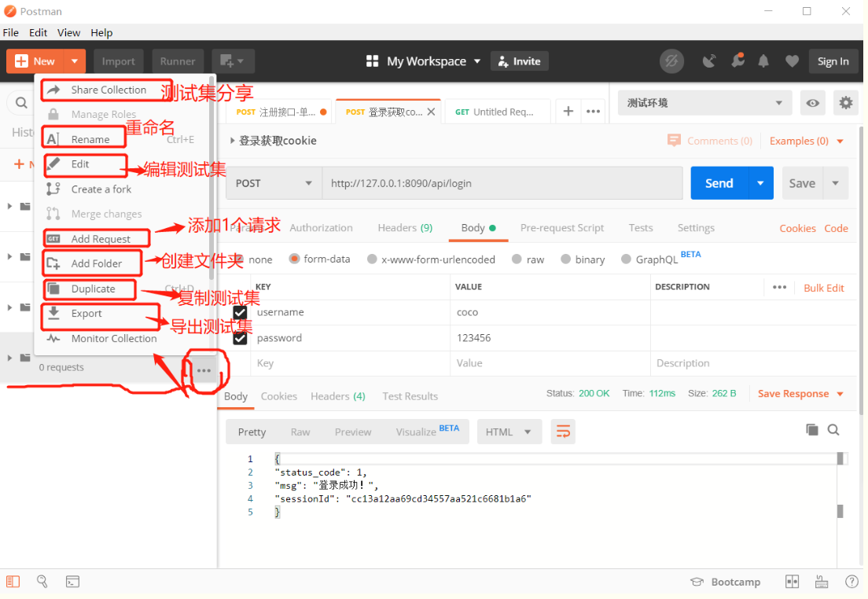
Task: Click the Comments speech bubble icon
Action: (674, 141)
